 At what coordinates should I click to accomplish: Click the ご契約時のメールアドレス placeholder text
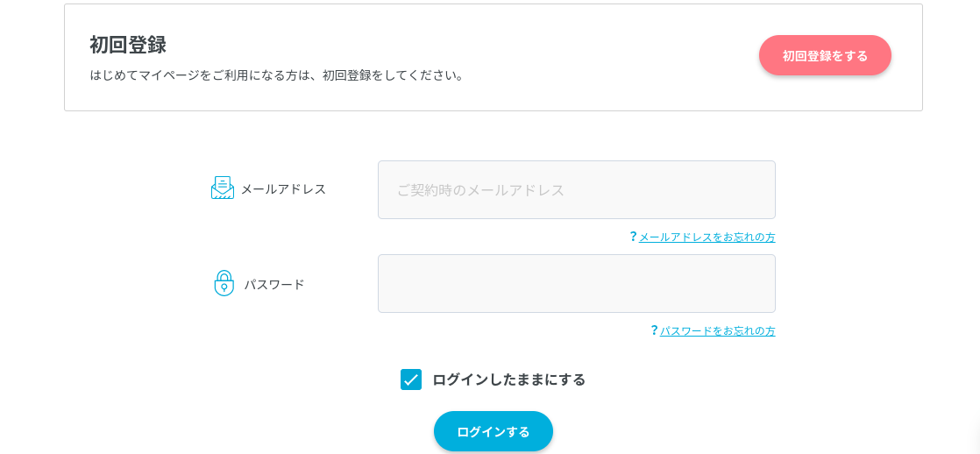480,190
